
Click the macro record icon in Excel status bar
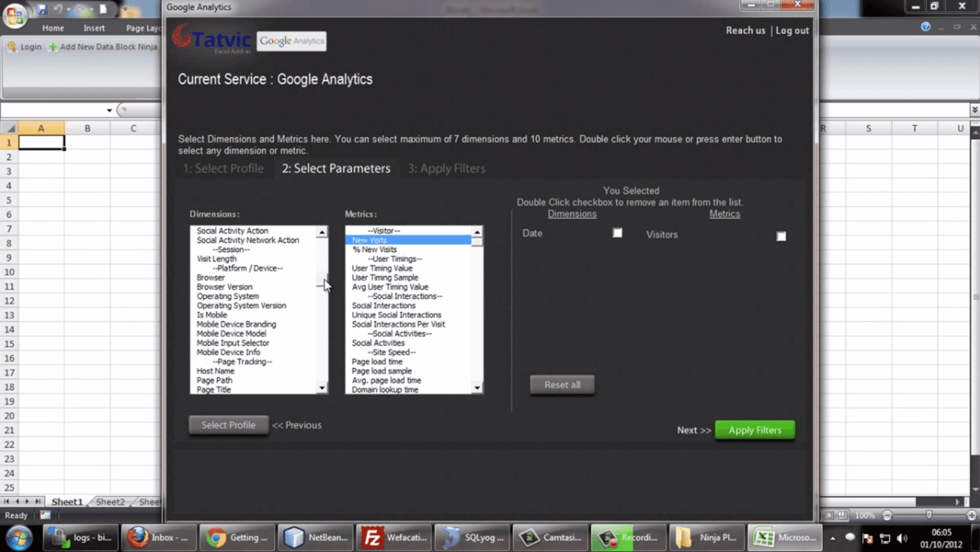click(x=45, y=515)
